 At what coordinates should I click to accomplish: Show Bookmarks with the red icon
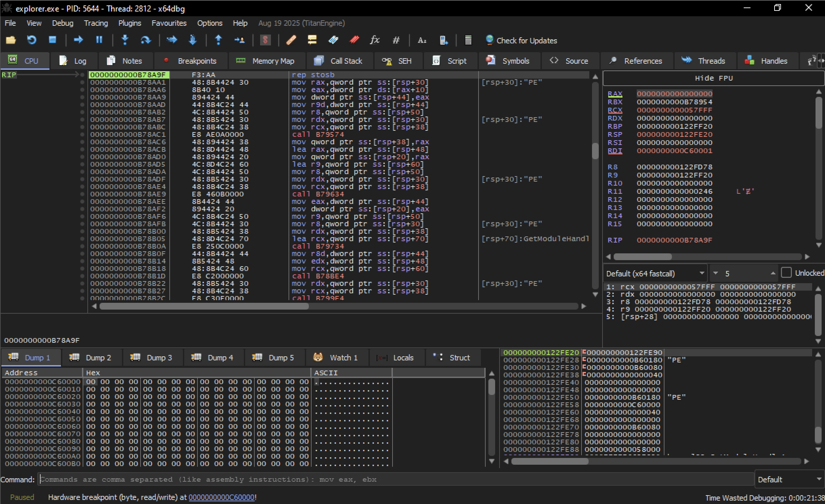click(354, 40)
